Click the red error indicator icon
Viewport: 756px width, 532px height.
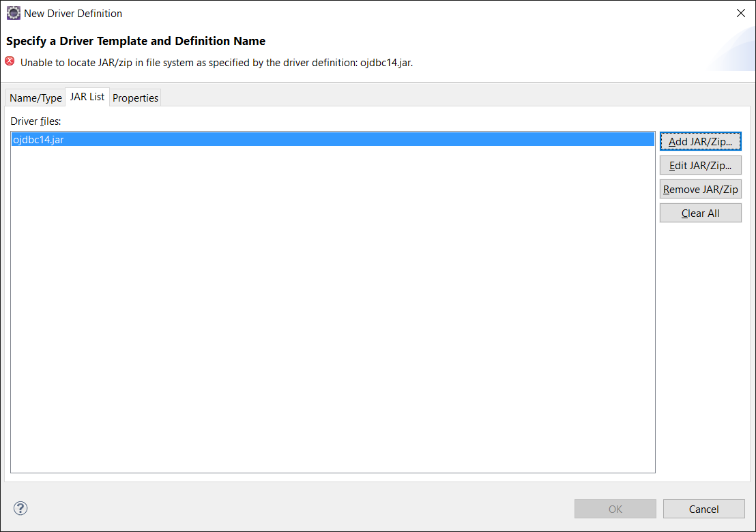9,61
